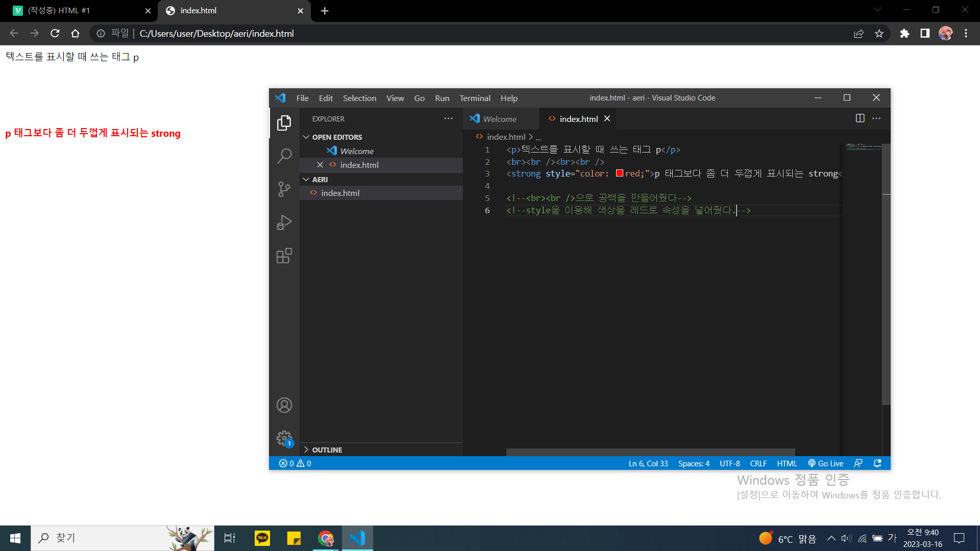Viewport: 980px width, 551px height.
Task: Open notifications bell in status bar
Action: 877,463
